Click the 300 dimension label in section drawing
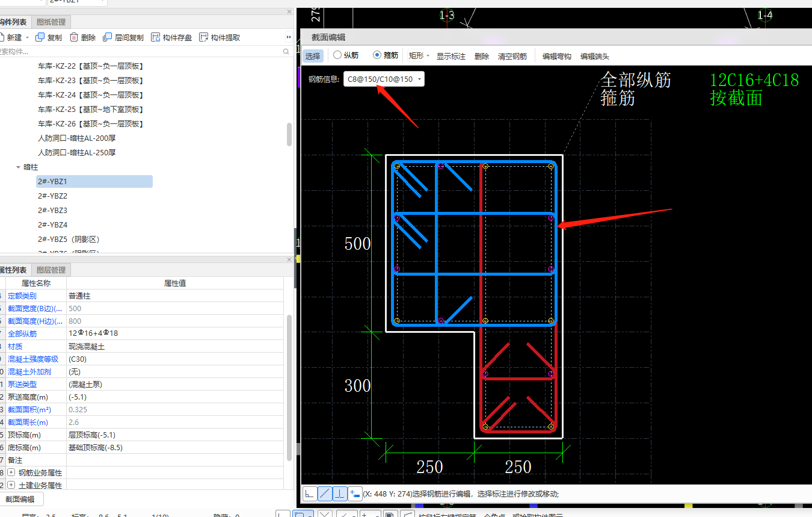Viewport: 812px width, 517px height. point(357,385)
